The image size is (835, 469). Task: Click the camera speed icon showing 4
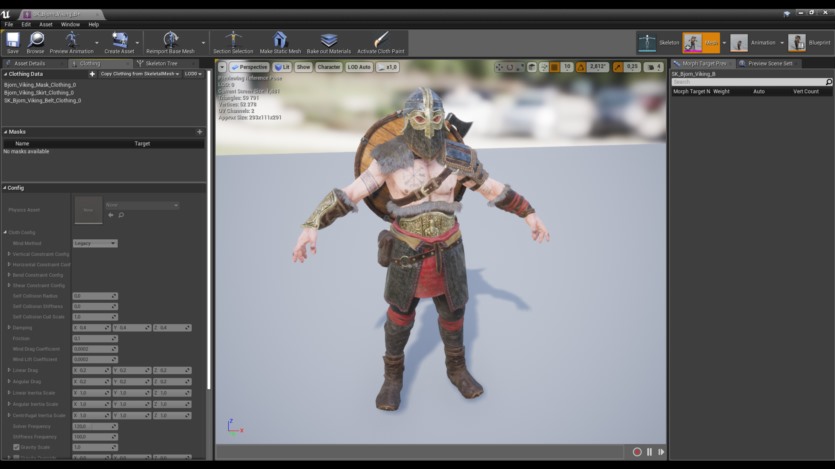(654, 67)
